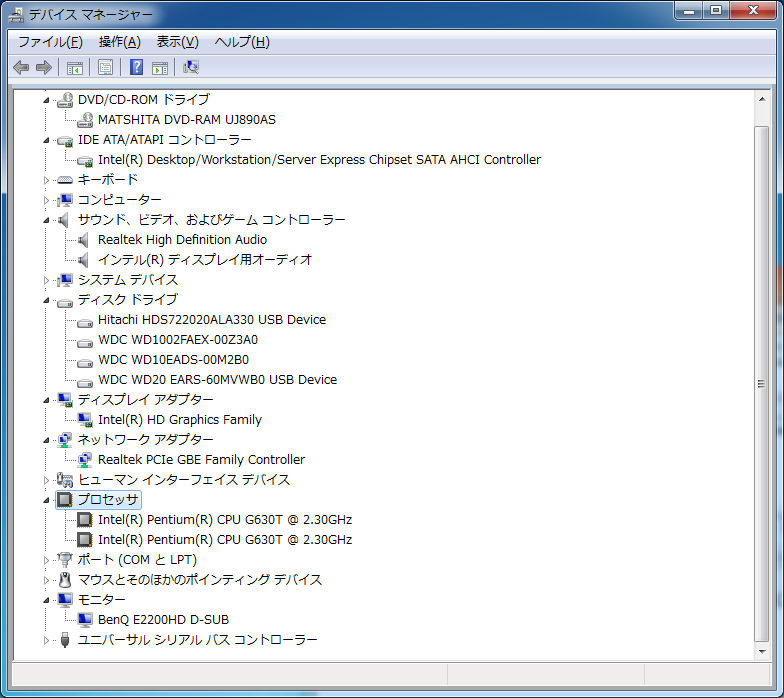
Task: Expand the コンピューター category
Action: tap(46, 200)
